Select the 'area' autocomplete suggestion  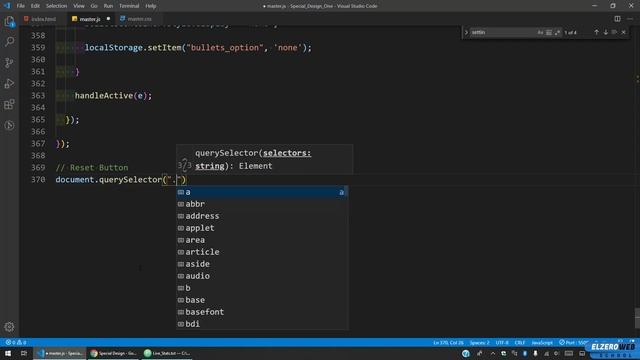coord(262,240)
